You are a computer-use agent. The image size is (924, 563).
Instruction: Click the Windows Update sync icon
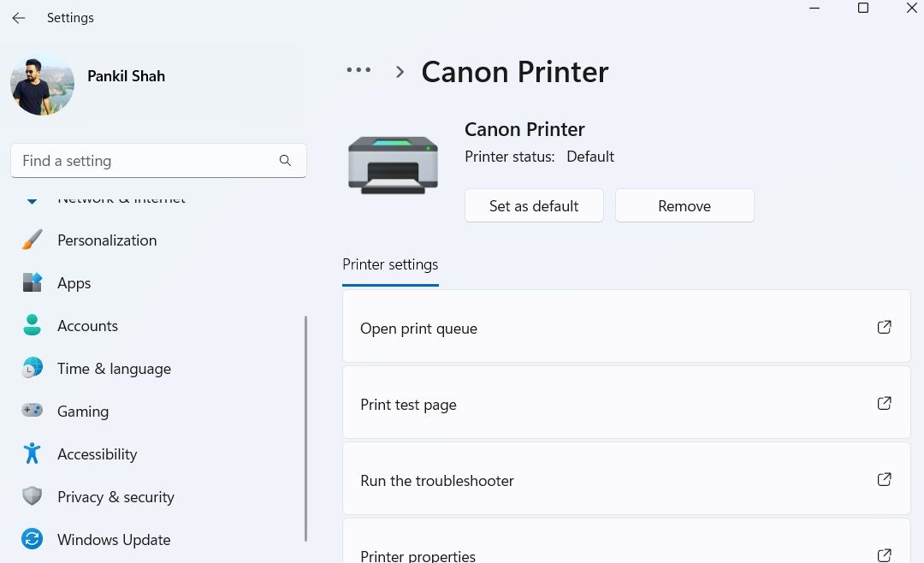[x=33, y=540]
